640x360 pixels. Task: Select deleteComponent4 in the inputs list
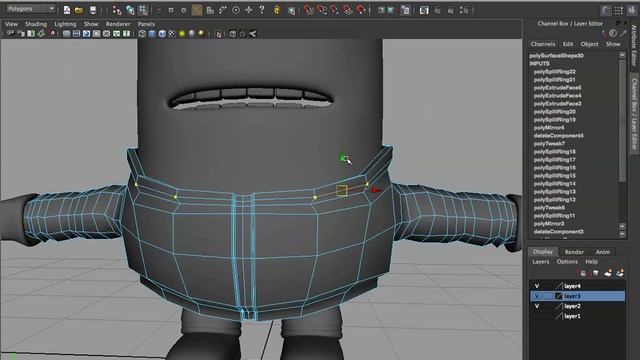coord(558,136)
